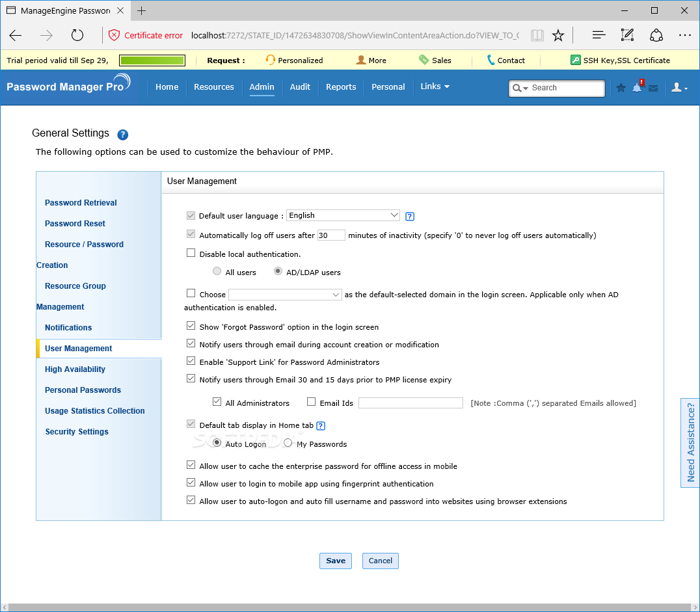Open help icon beside language dropdown
This screenshot has width=700, height=612.
coord(410,217)
